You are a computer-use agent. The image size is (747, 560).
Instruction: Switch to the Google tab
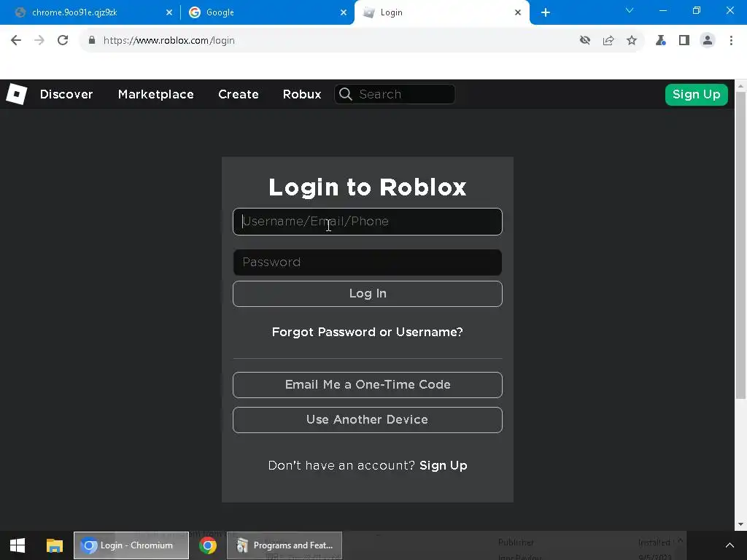tap(267, 12)
